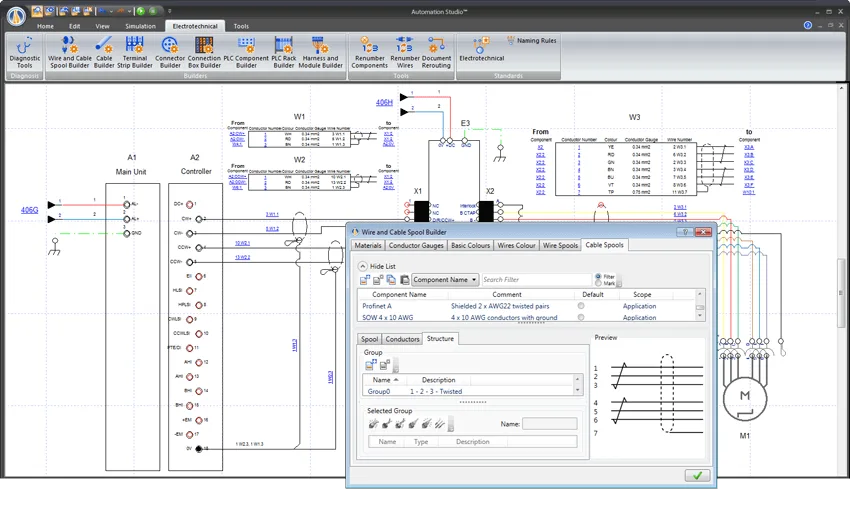
Task: Select the Filter radio button
Action: [598, 277]
